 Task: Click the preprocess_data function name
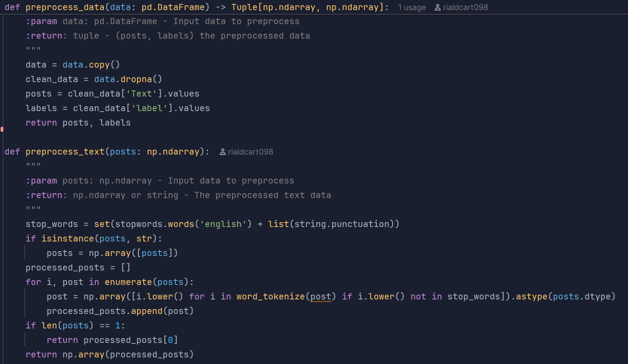coord(65,7)
